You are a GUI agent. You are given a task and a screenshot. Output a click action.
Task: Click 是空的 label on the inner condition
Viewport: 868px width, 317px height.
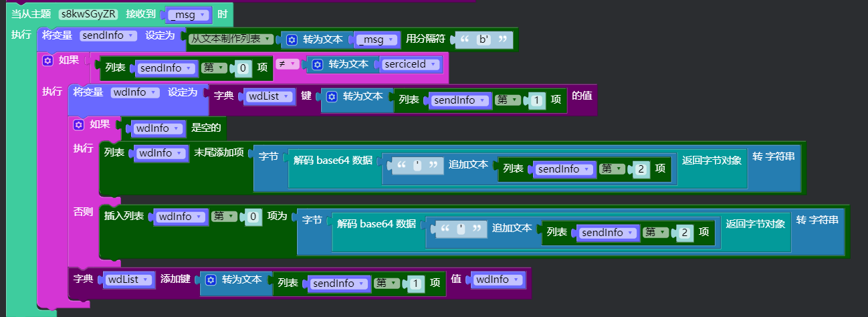[206, 128]
